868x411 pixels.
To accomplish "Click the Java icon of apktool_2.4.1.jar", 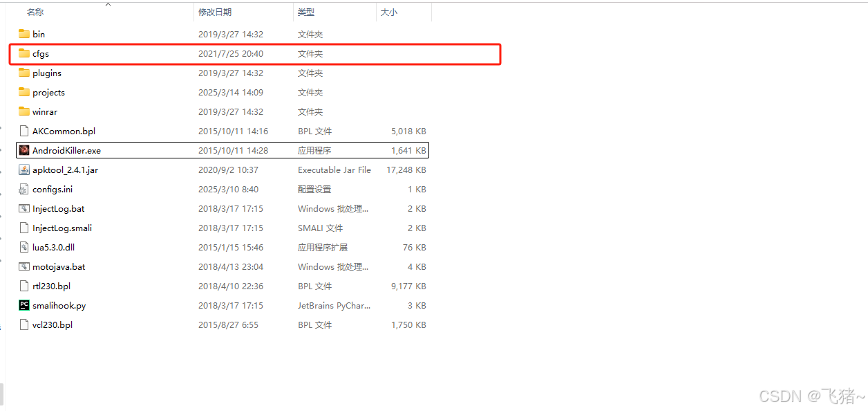I will (23, 170).
